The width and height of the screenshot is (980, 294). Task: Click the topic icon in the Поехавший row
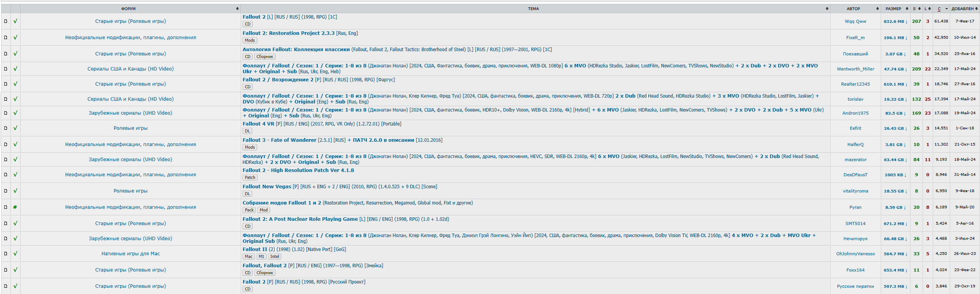tap(5, 54)
